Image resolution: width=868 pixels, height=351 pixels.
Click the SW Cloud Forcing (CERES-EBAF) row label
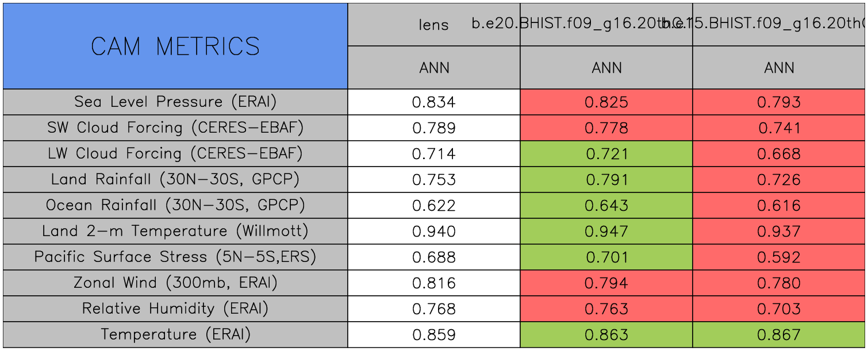175,128
